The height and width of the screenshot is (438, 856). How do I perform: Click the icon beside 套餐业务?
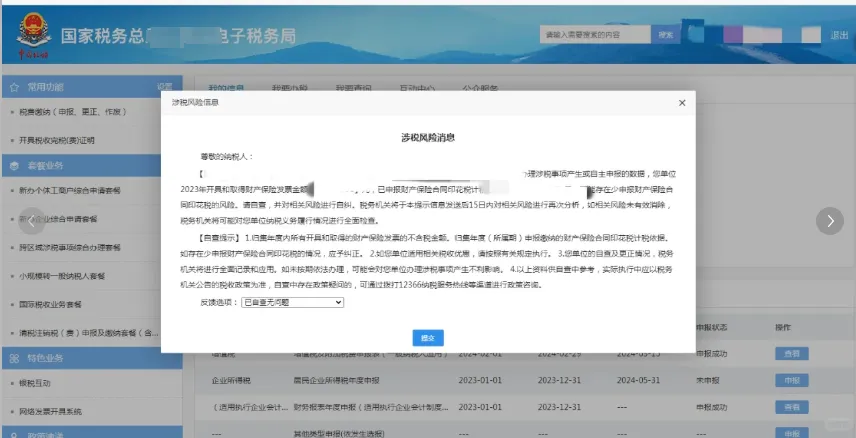click(15, 165)
